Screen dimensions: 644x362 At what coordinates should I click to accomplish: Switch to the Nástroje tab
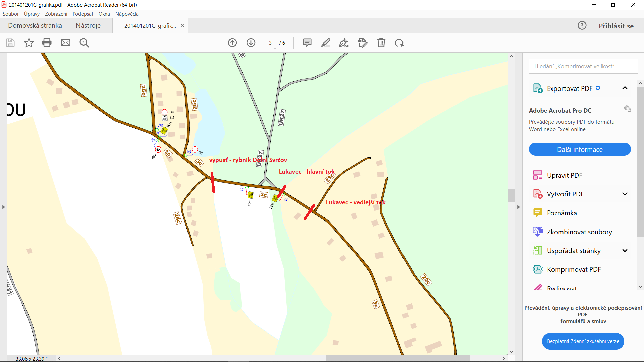88,26
